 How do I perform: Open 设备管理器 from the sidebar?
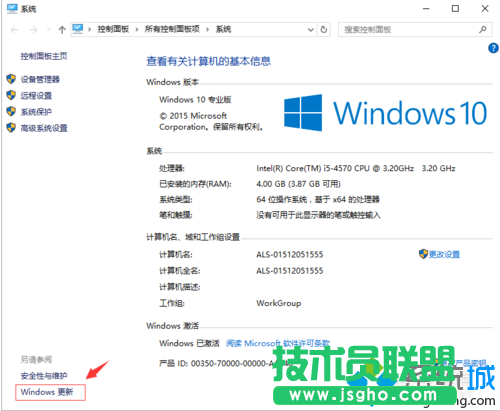(x=40, y=79)
